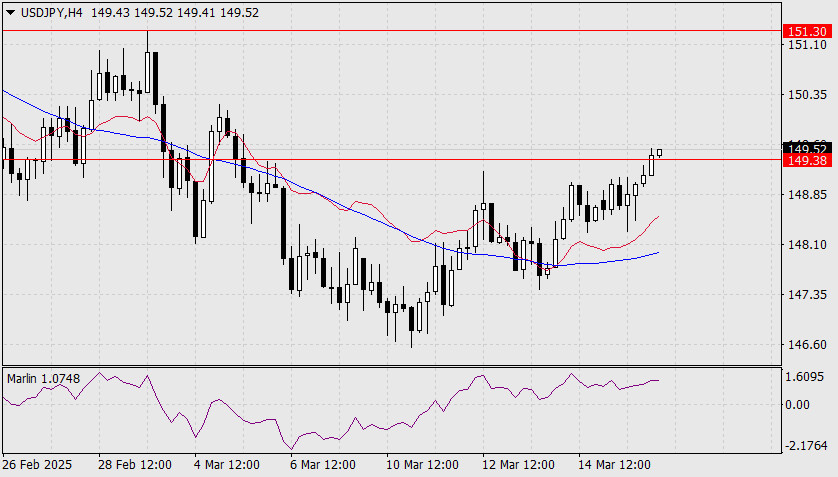This screenshot has height=477, width=838.
Task: Select the Marlin 1.0748 indicator label
Action: [43, 379]
